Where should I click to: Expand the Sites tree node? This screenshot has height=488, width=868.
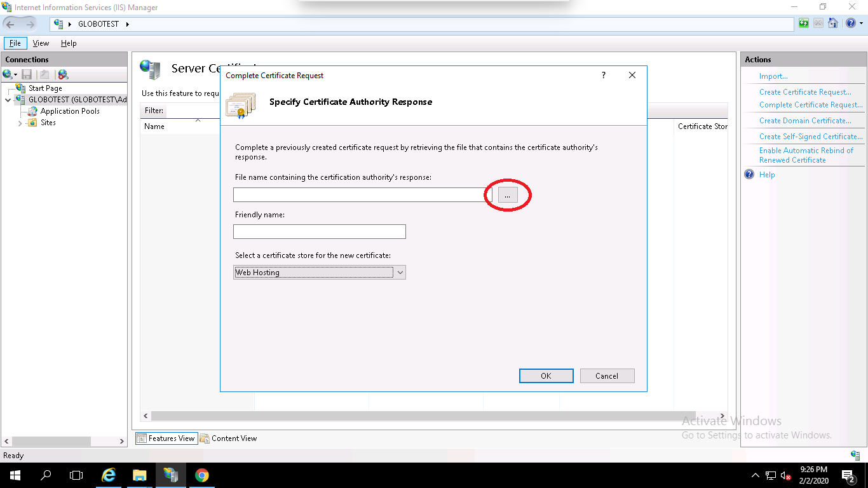click(x=20, y=123)
